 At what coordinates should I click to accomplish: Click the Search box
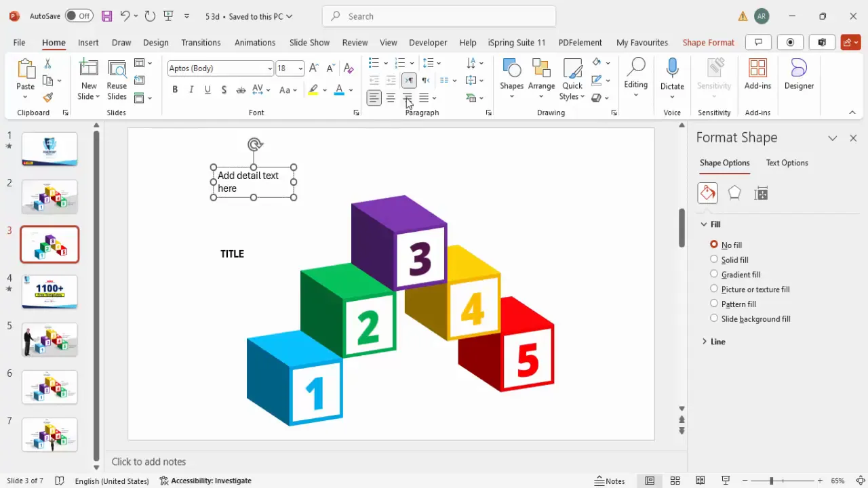tap(439, 16)
